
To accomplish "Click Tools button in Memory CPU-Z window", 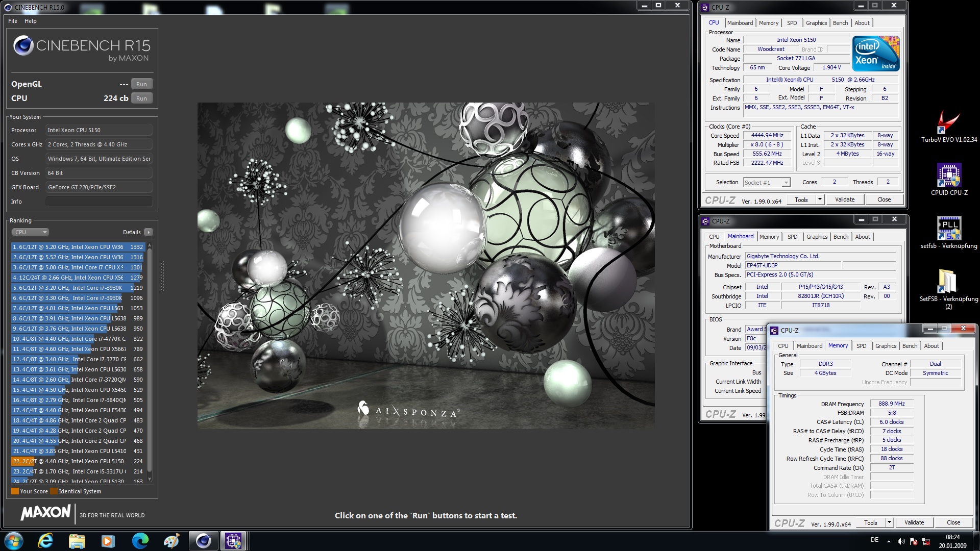I will tap(871, 522).
